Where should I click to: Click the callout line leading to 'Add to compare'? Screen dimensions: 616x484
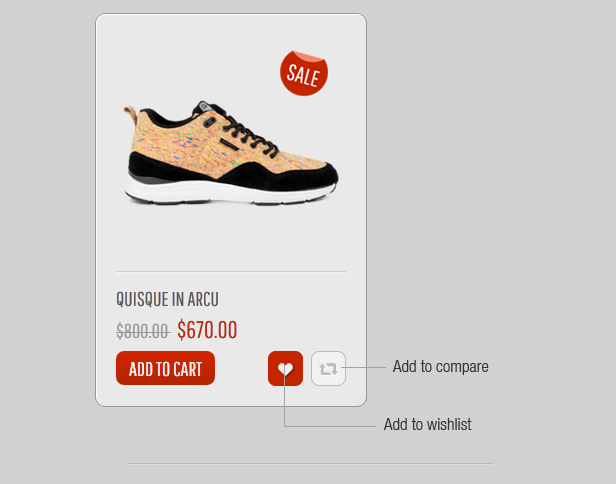364,367
